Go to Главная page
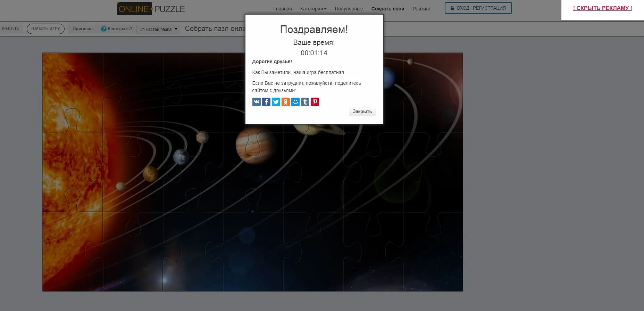644x311 pixels. 283,9
